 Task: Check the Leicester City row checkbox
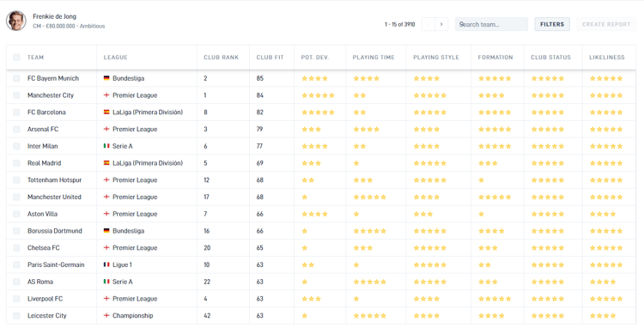coord(16,316)
